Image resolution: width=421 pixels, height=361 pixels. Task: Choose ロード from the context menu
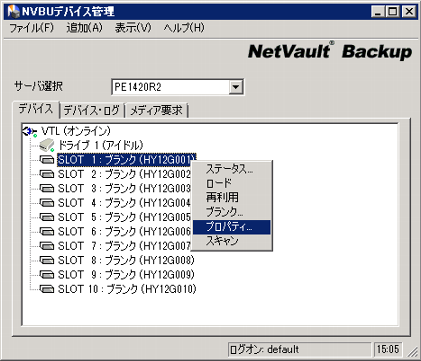[232, 183]
